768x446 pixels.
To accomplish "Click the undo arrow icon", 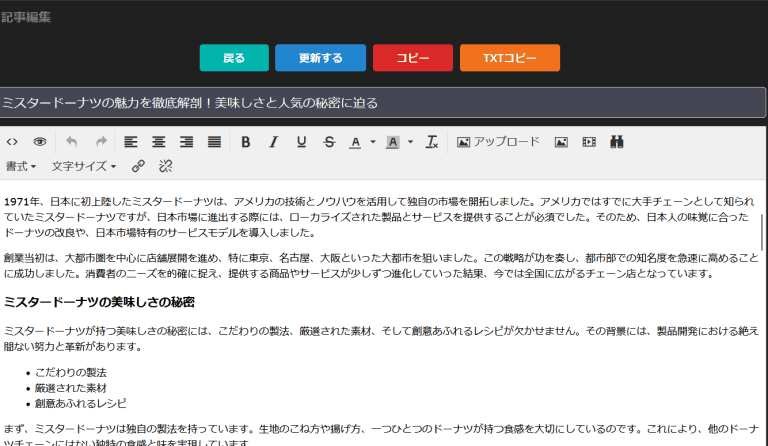I will 71,142.
